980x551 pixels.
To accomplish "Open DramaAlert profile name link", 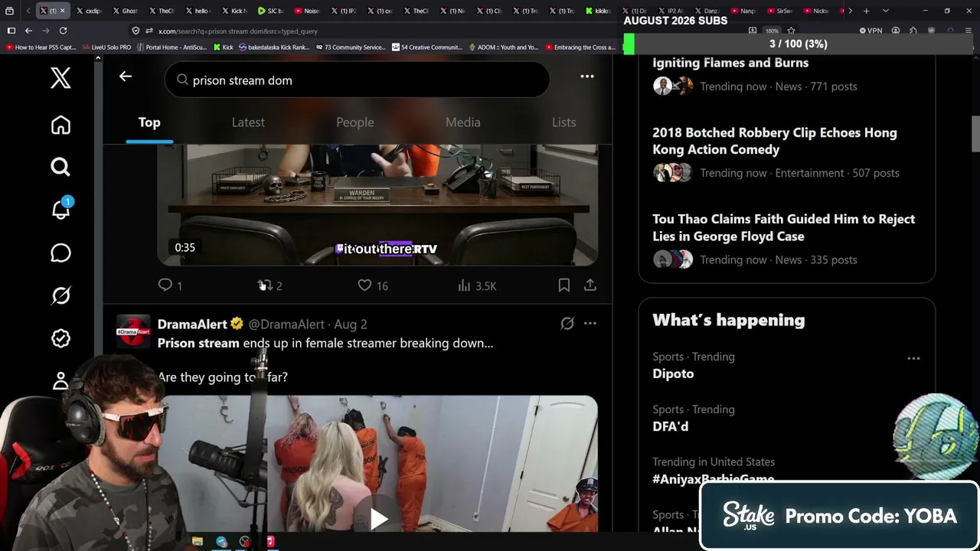I will coord(192,324).
